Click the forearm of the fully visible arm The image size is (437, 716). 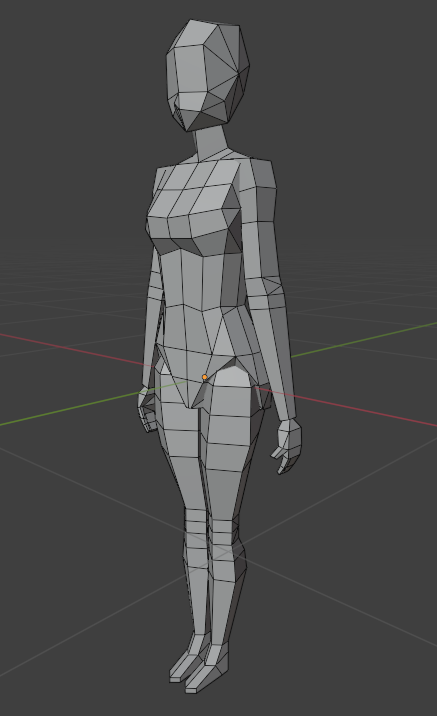[279, 361]
